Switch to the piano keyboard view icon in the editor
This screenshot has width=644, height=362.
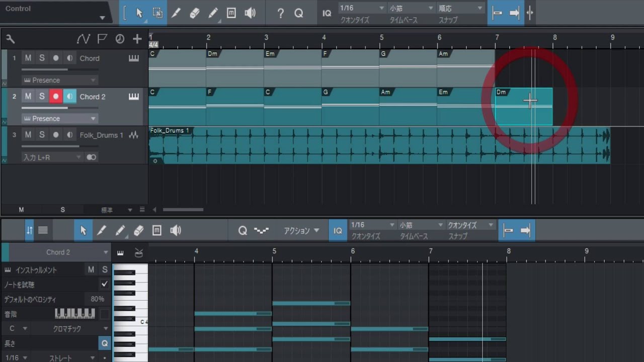[x=120, y=252]
